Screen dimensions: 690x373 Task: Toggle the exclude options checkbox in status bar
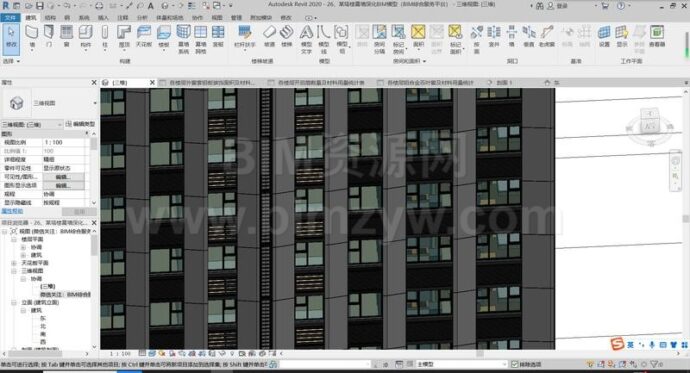[x=515, y=364]
